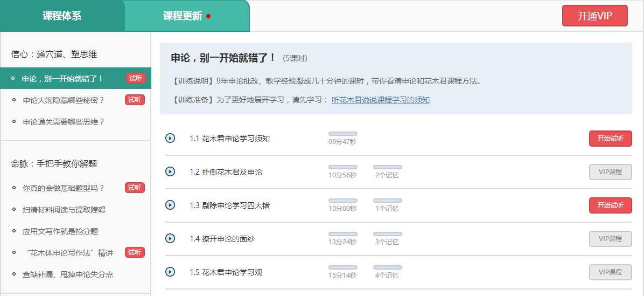This screenshot has width=644, height=296.
Task: Switch to 课程更新 tab
Action: (x=187, y=16)
